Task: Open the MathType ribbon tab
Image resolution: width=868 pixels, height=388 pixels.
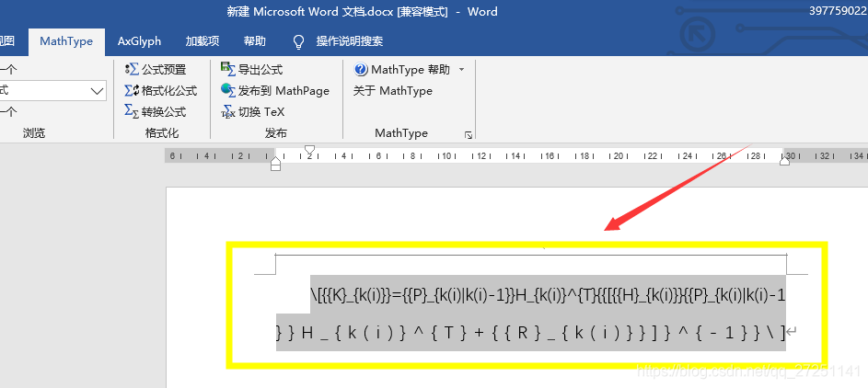Action: tap(66, 41)
